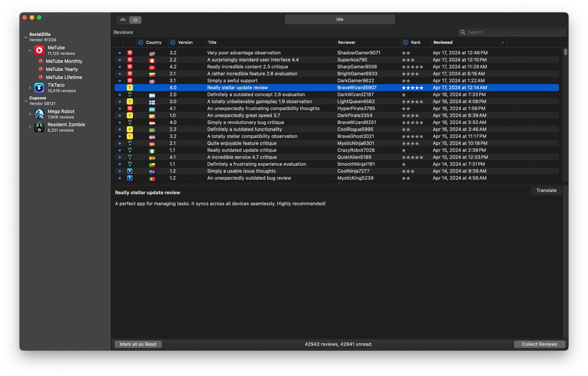
Task: Click the split-pane resize handle below the list
Action: point(340,183)
